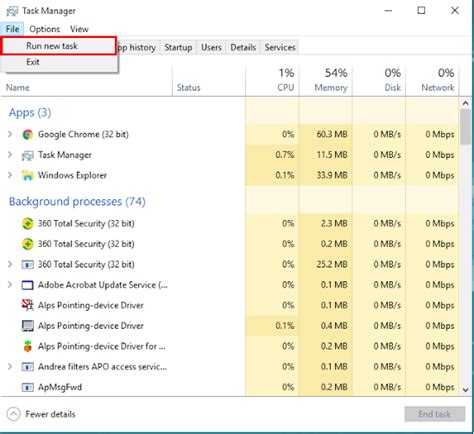Sort by the Network column header
Viewport: 474px width, 434px height.
coord(432,81)
